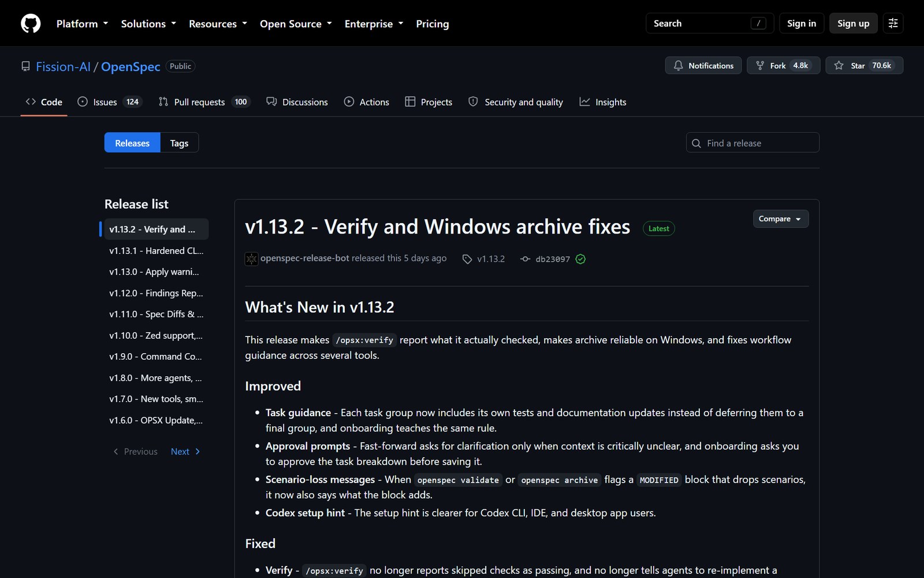Click the fork icon
This screenshot has width=924, height=578.
[760, 65]
